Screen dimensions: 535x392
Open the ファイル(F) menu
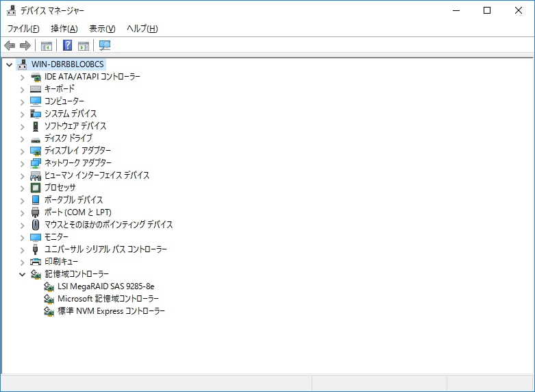(x=23, y=29)
